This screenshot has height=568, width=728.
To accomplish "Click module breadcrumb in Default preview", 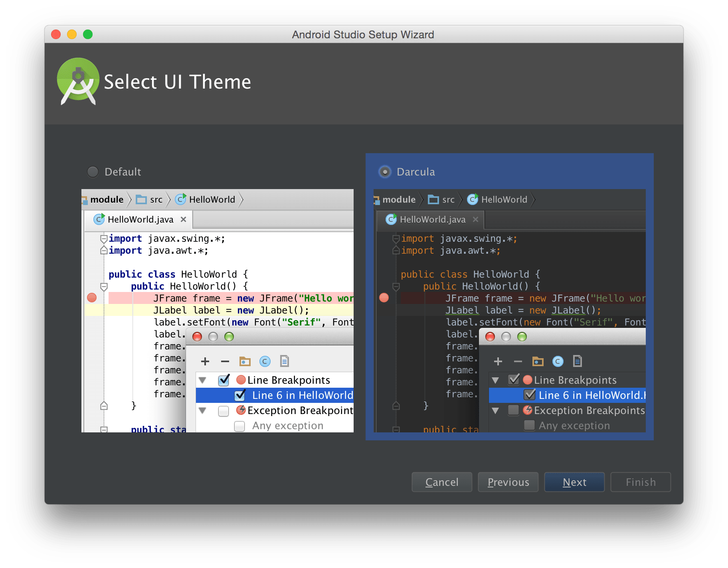I will tap(107, 199).
